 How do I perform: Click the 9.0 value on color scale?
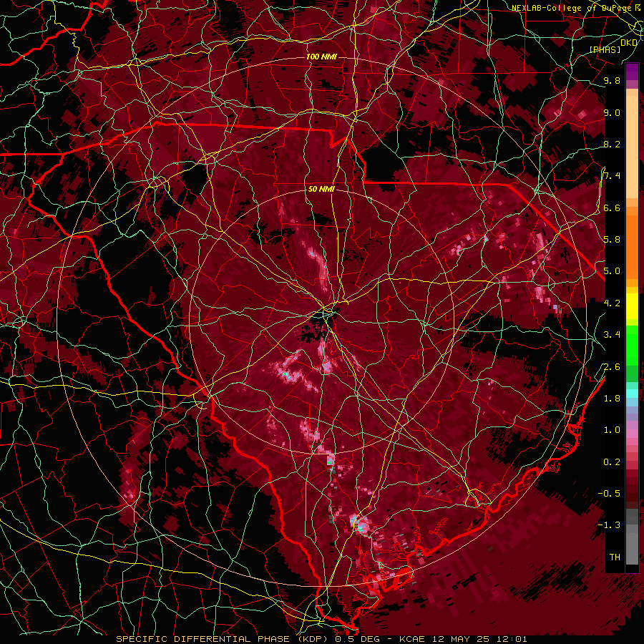612,113
